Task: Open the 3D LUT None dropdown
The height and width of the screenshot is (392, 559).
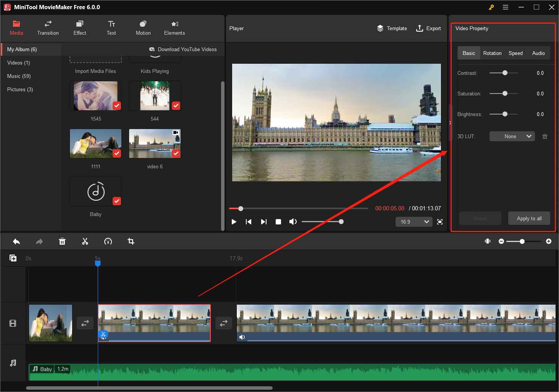Action: point(512,136)
